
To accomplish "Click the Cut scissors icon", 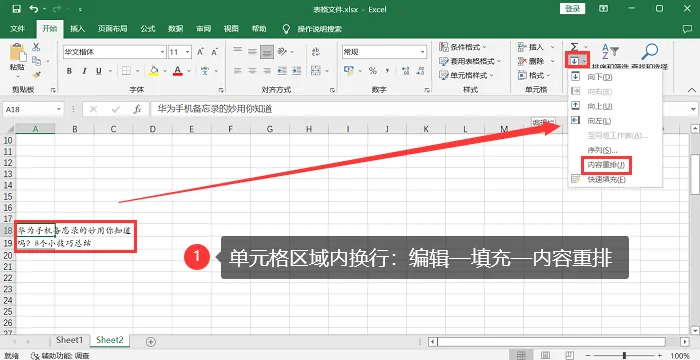I will (36, 47).
